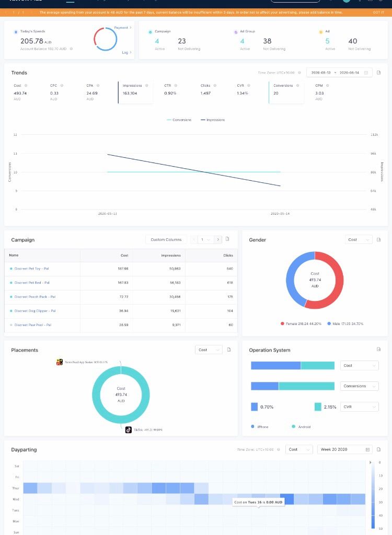Toggle Female segment in Gender legend
Viewport: 392px width, 535px height.
(301, 323)
